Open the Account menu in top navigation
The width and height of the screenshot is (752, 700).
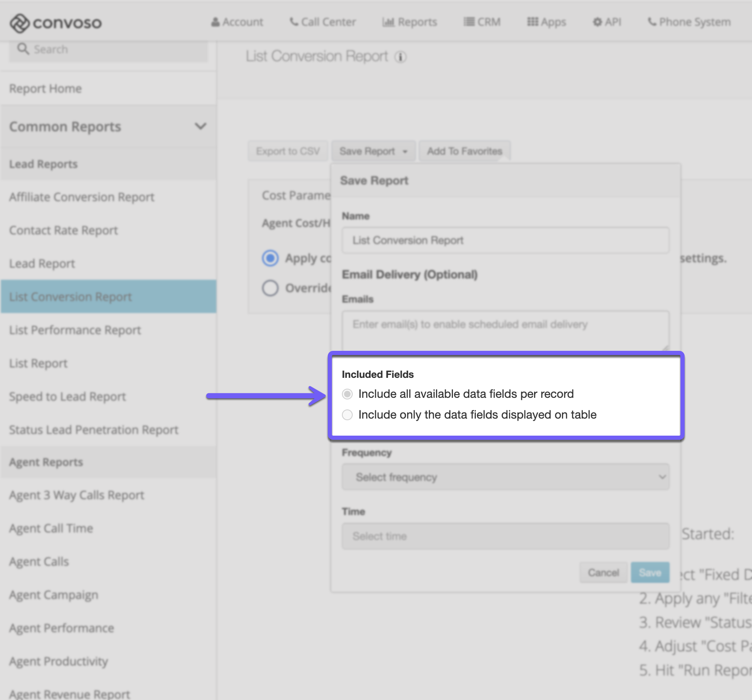237,22
